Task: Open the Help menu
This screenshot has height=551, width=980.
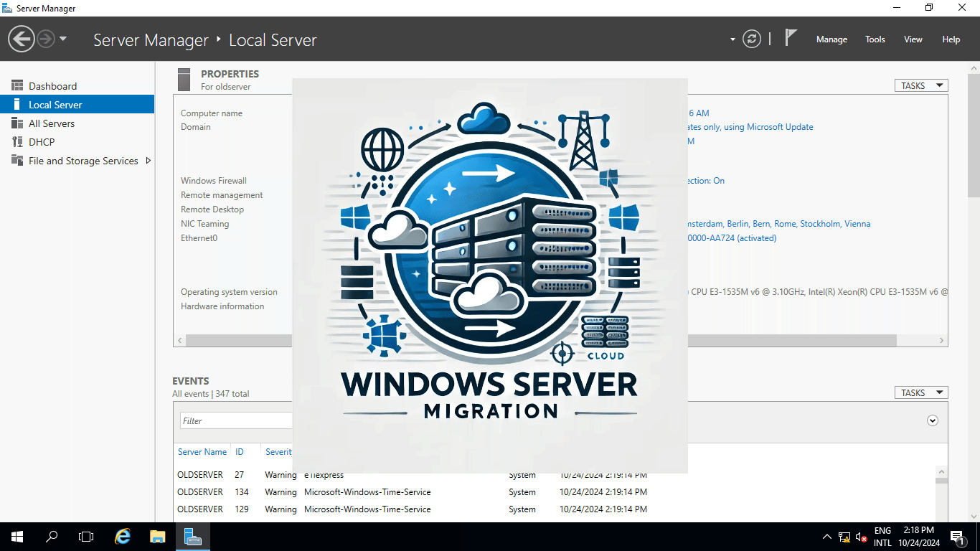Action: click(951, 39)
